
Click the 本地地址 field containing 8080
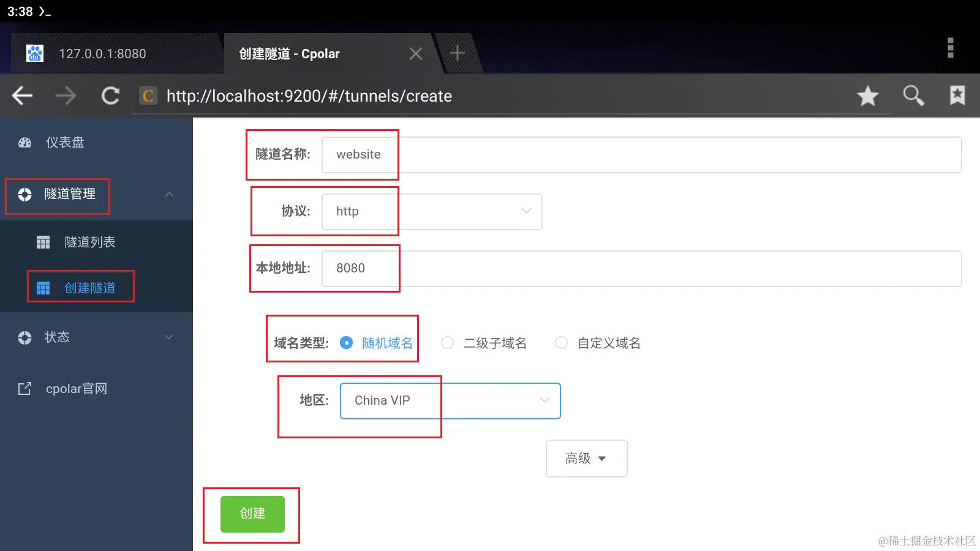[x=641, y=269]
